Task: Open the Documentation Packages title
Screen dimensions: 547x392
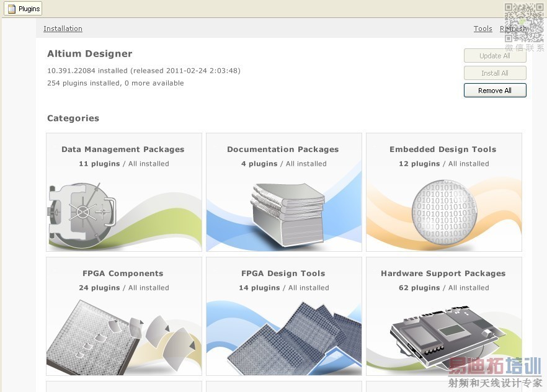Action: click(x=283, y=149)
